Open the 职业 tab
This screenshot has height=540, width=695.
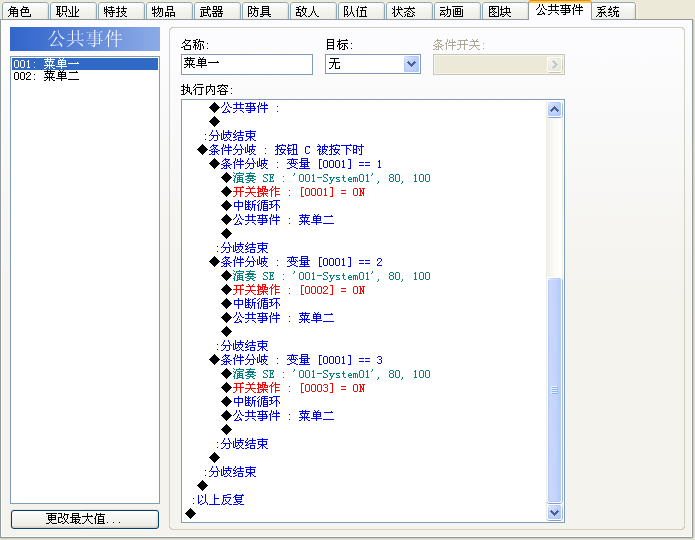73,11
